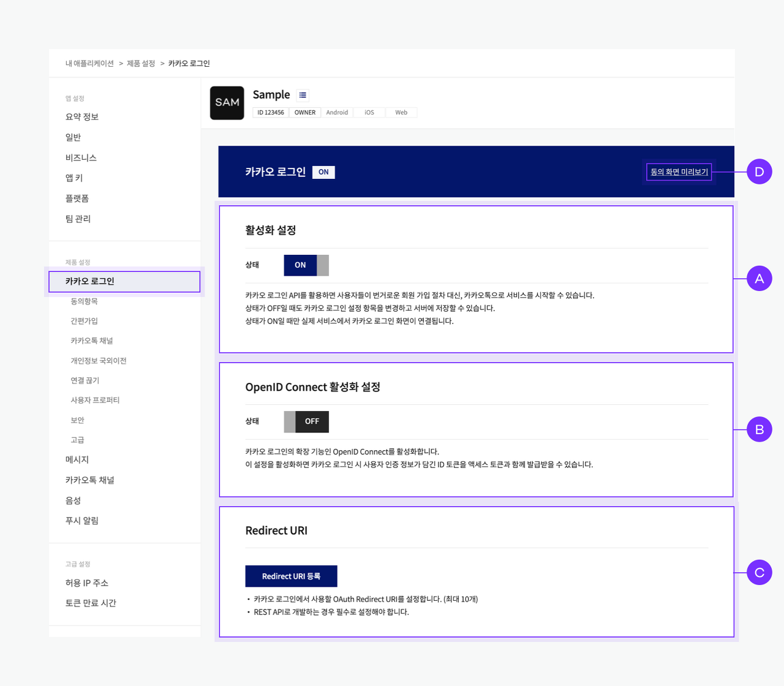
Task: Open 앱 키 in the sidebar
Action: tap(74, 178)
